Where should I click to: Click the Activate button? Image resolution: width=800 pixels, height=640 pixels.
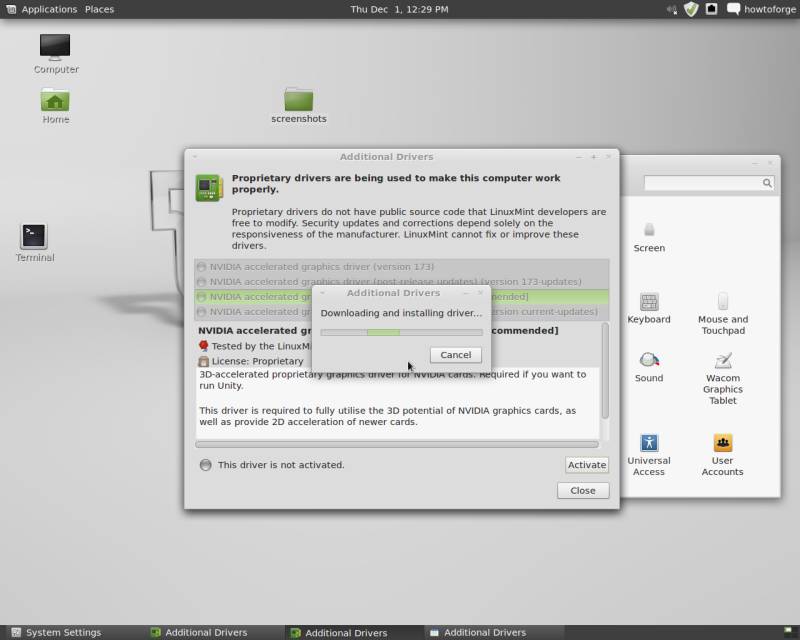(587, 465)
